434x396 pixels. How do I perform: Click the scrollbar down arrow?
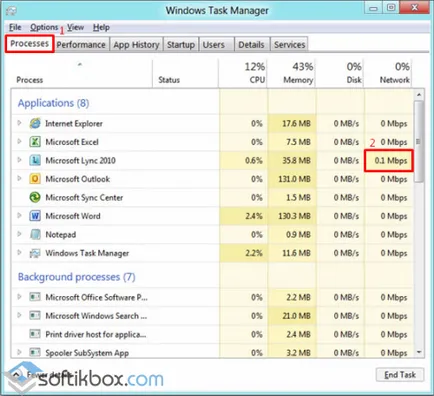419,352
